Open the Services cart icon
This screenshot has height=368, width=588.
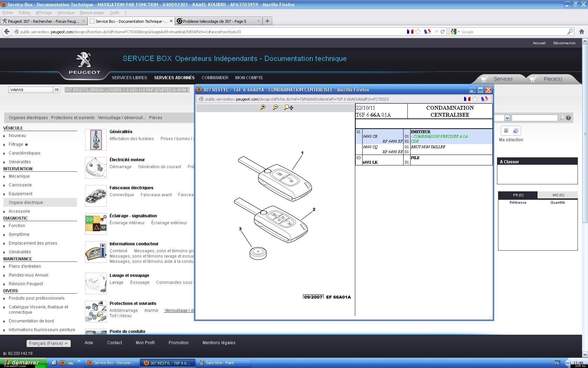click(484, 79)
